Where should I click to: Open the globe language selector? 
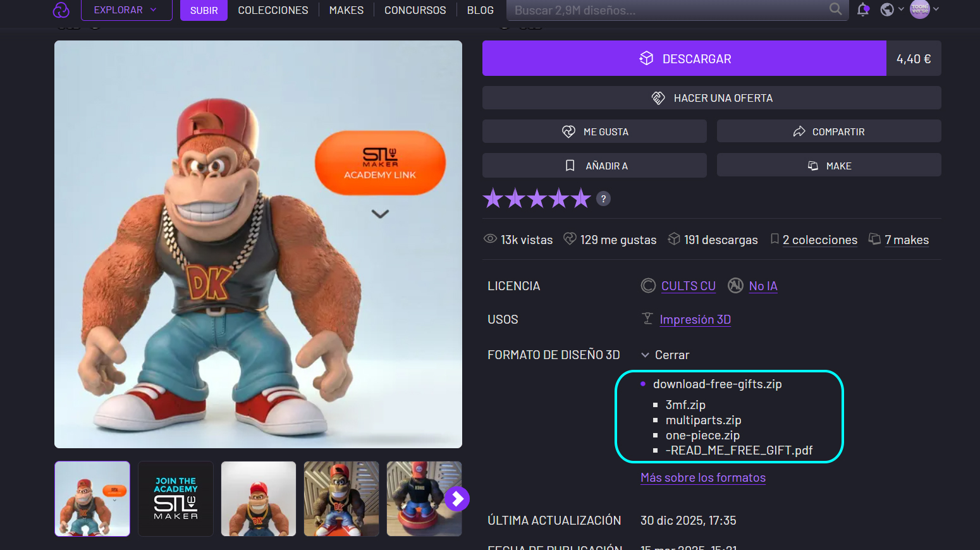[x=891, y=9]
